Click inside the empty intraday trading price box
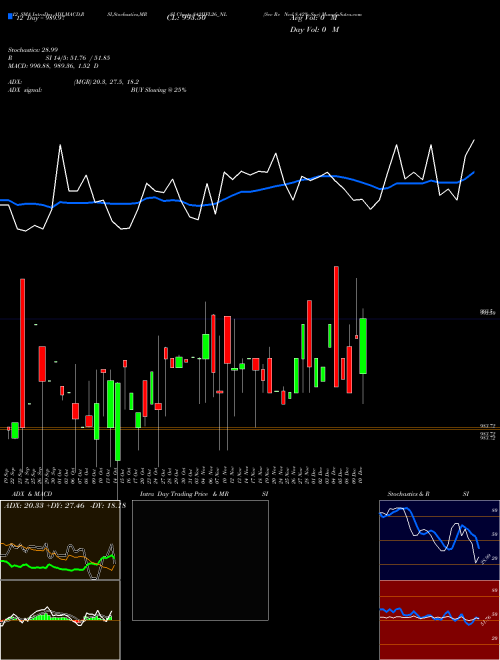The height and width of the screenshot is (660, 500). click(x=200, y=560)
